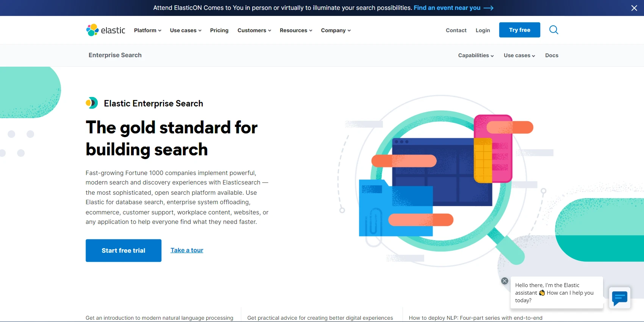This screenshot has height=322, width=644.
Task: Expand the Customers menu
Action: click(254, 30)
